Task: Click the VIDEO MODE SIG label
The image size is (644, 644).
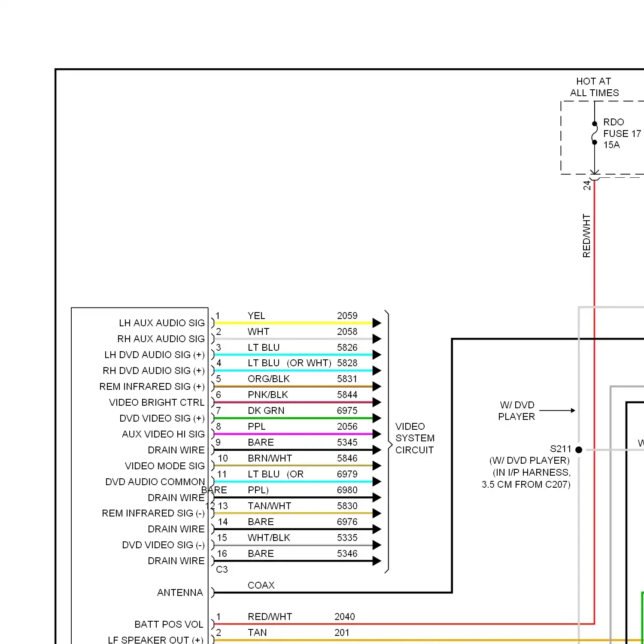Action: 165,466
